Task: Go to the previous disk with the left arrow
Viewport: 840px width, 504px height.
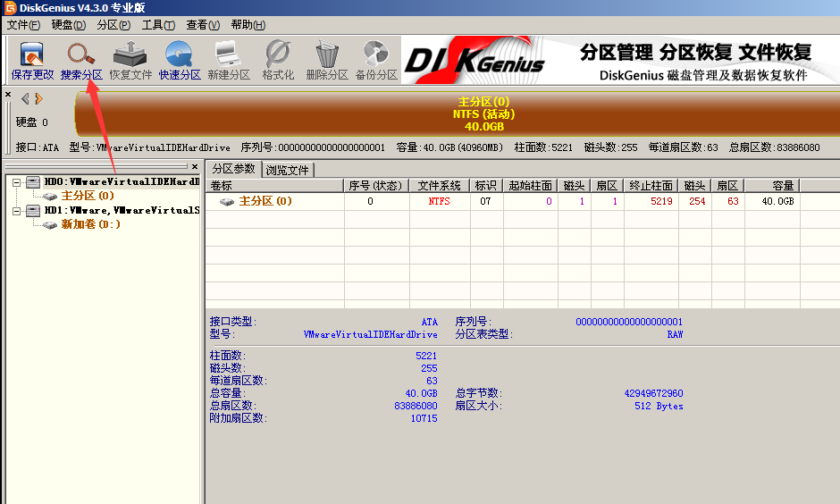Action: pyautogui.click(x=25, y=98)
